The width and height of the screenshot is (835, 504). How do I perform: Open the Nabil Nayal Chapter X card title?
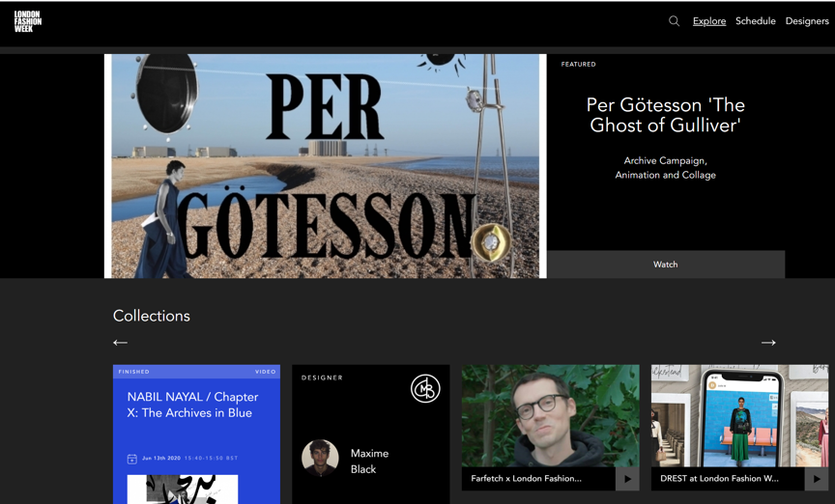tap(192, 405)
